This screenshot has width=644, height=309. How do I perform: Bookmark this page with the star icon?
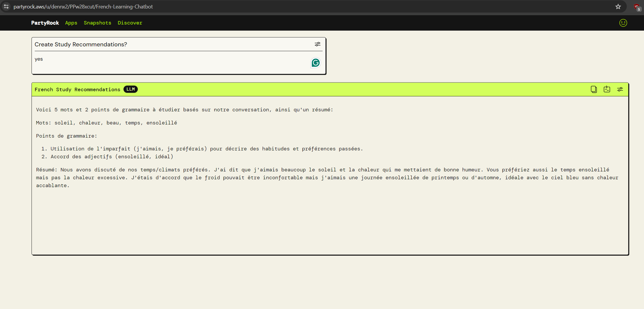[618, 6]
